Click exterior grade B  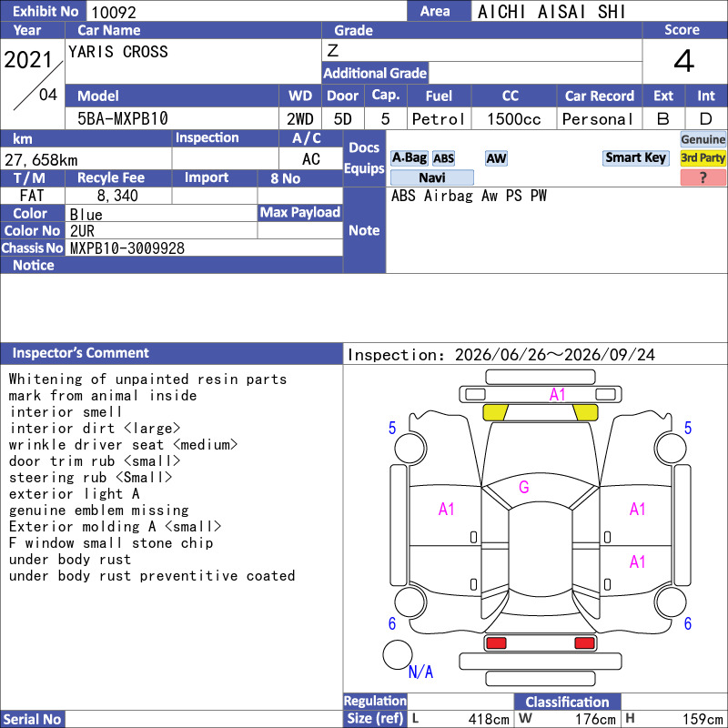click(663, 119)
